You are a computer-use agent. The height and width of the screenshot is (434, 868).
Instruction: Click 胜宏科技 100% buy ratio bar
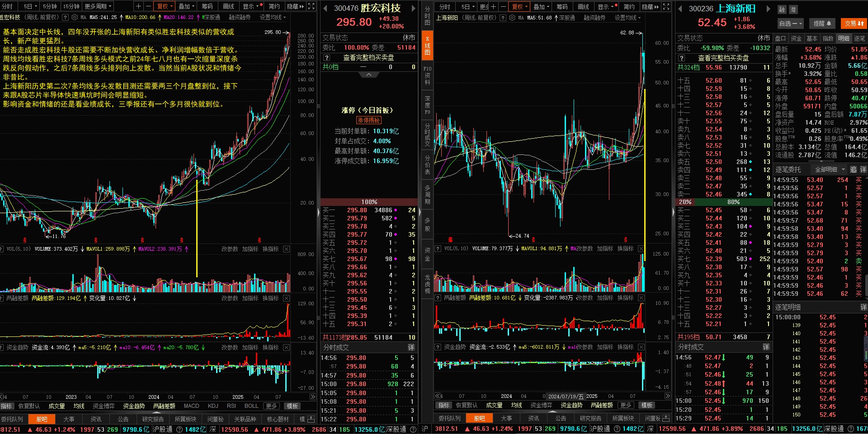pyautogui.click(x=369, y=202)
